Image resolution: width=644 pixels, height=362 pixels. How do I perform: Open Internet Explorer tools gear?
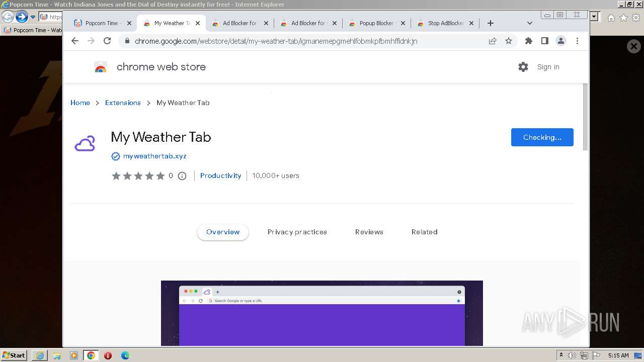636,18
